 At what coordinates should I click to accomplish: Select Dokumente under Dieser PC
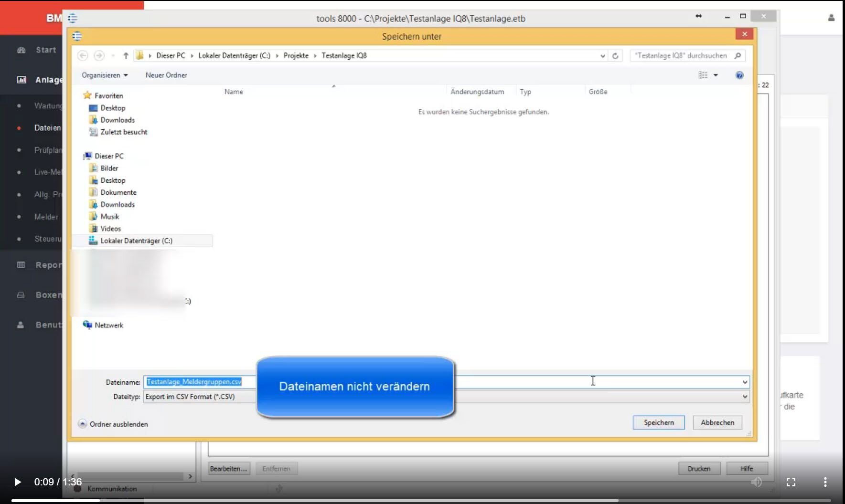click(x=118, y=192)
